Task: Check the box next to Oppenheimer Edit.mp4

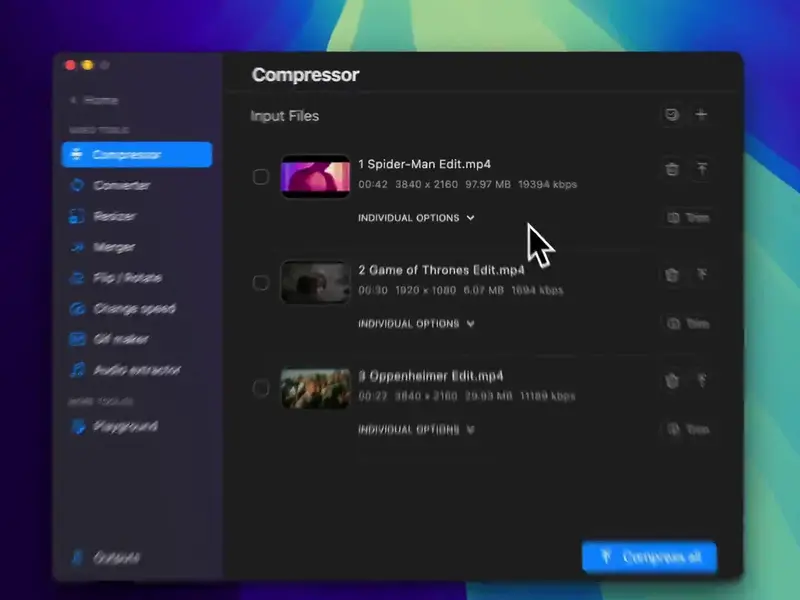Action: click(261, 388)
